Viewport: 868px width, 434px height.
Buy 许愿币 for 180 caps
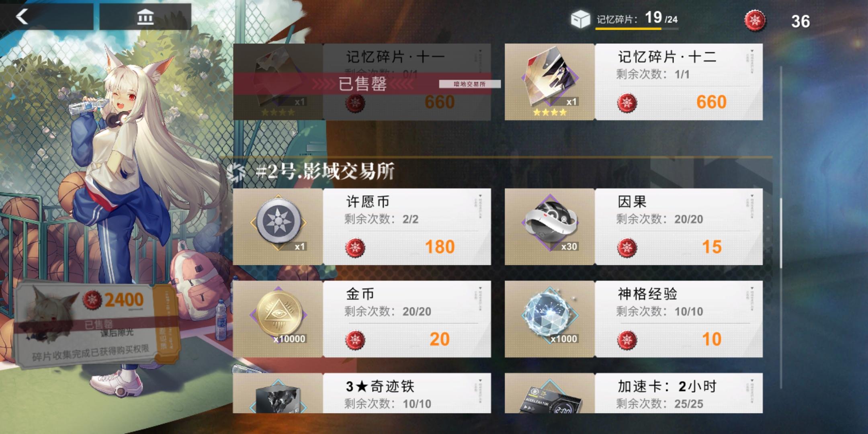click(407, 247)
